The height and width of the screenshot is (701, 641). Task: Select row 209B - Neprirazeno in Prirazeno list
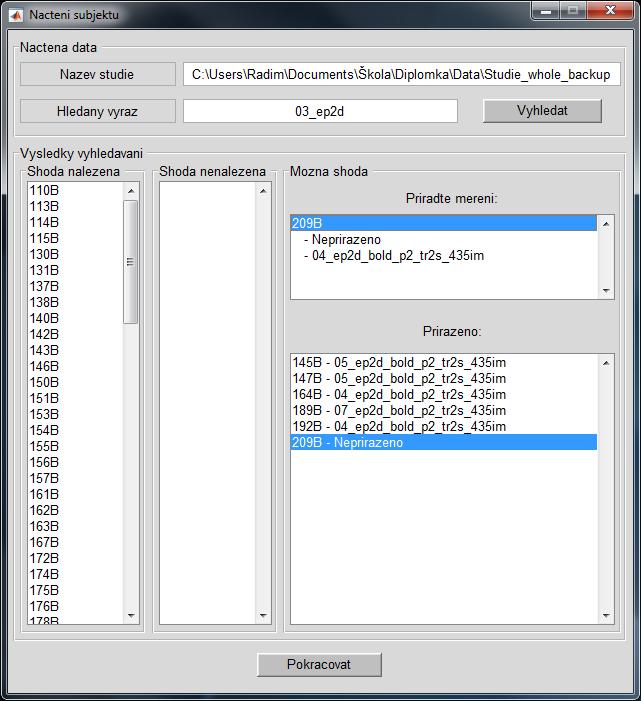pos(443,442)
